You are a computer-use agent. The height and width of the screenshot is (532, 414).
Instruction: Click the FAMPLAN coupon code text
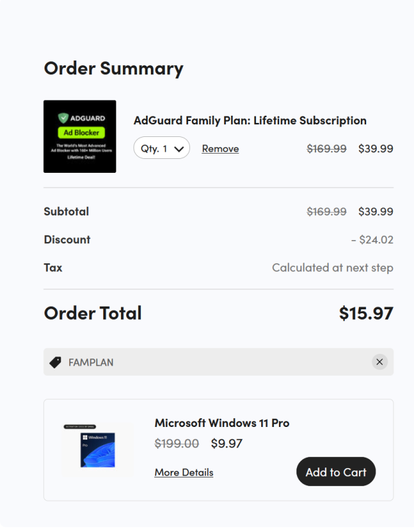click(91, 362)
